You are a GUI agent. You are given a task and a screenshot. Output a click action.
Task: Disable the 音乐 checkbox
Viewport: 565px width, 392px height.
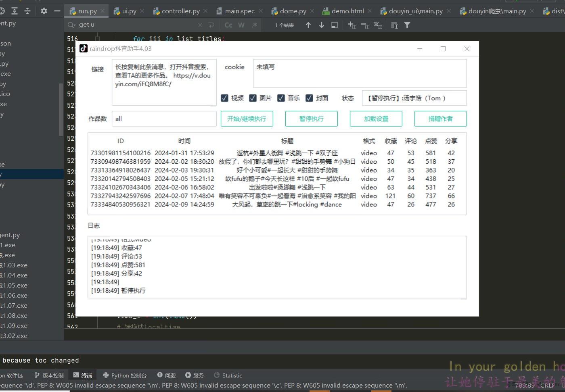(281, 98)
